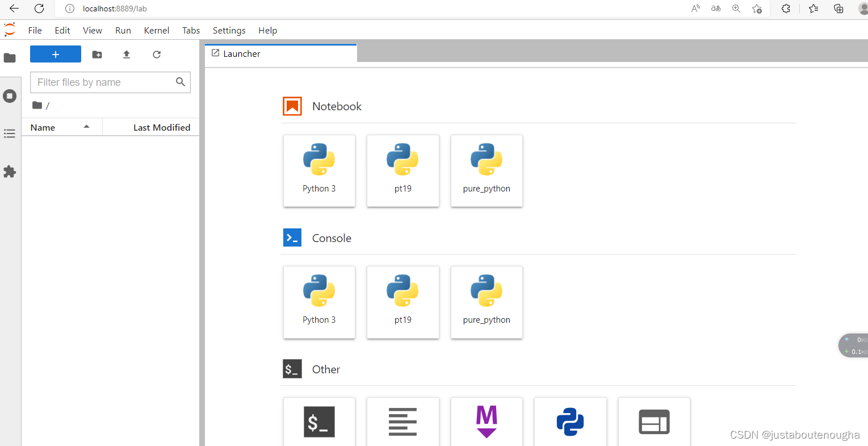The height and width of the screenshot is (446, 868).
Task: Sort files by Name column header
Action: click(x=62, y=127)
